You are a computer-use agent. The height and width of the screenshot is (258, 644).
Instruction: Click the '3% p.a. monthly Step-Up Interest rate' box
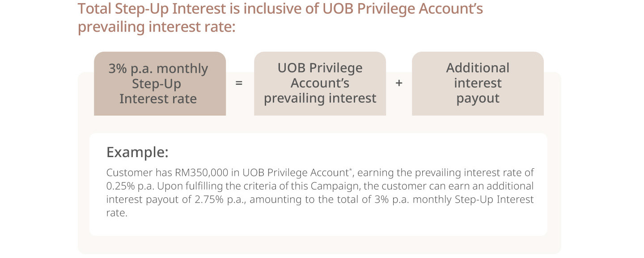tap(160, 83)
